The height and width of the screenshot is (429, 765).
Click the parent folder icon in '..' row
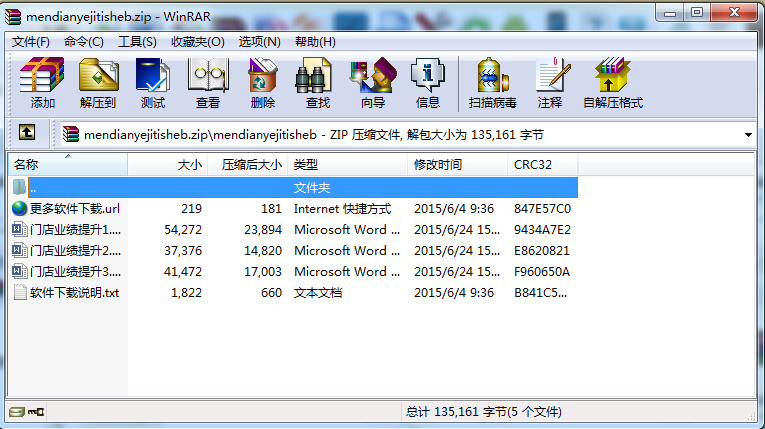point(19,187)
